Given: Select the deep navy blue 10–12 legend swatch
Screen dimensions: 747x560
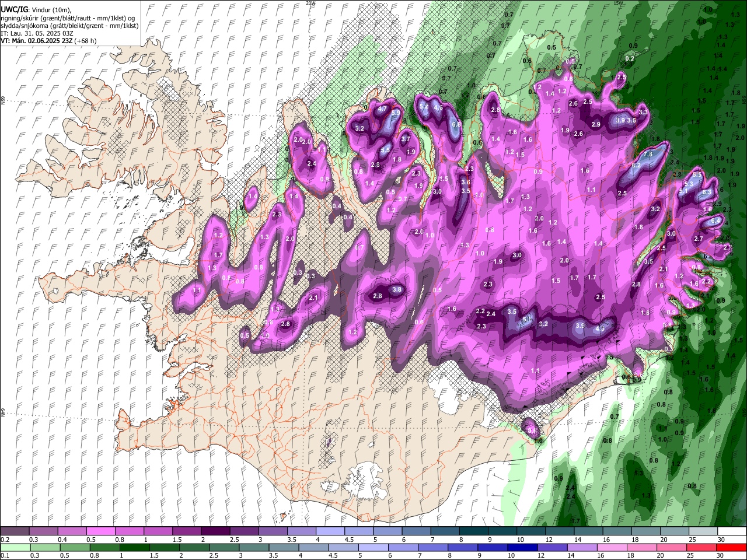Looking at the screenshot, I should 523,547.
